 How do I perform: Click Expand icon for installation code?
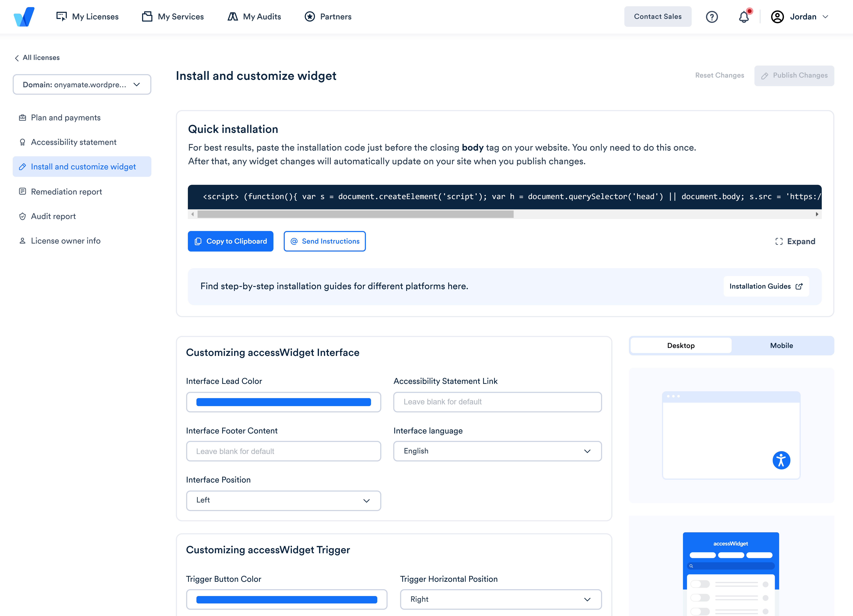click(779, 241)
